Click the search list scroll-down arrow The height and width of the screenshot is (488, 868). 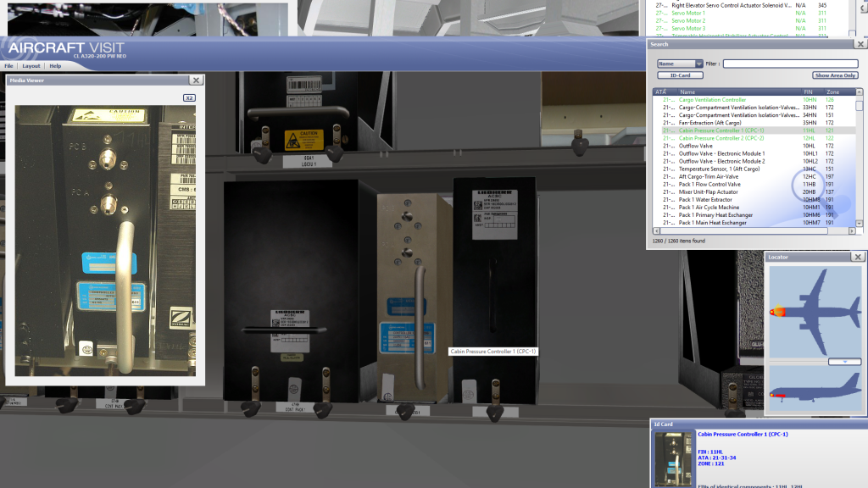pos(860,224)
